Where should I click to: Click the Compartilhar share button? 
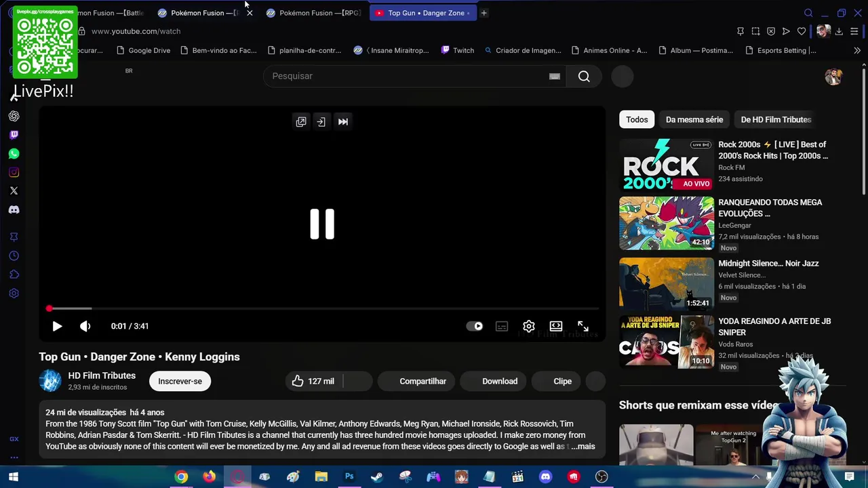(x=415, y=381)
